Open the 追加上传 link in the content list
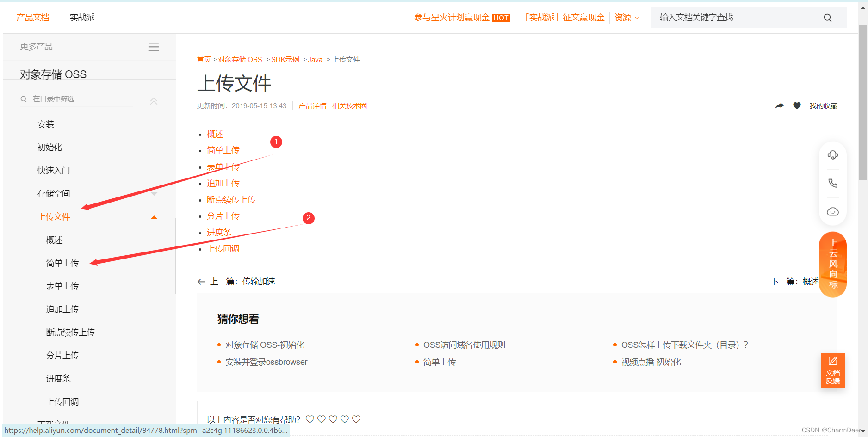The height and width of the screenshot is (437, 868). coord(223,183)
